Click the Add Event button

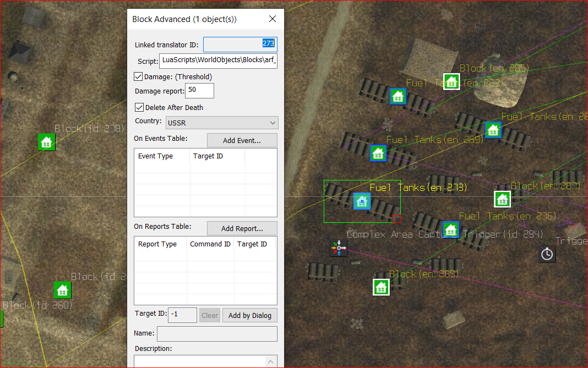242,141
